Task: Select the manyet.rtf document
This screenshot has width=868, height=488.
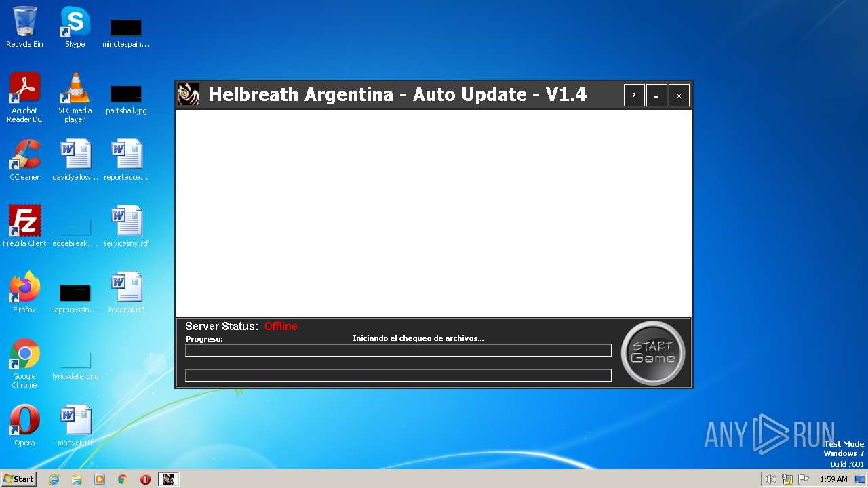Action: point(75,426)
